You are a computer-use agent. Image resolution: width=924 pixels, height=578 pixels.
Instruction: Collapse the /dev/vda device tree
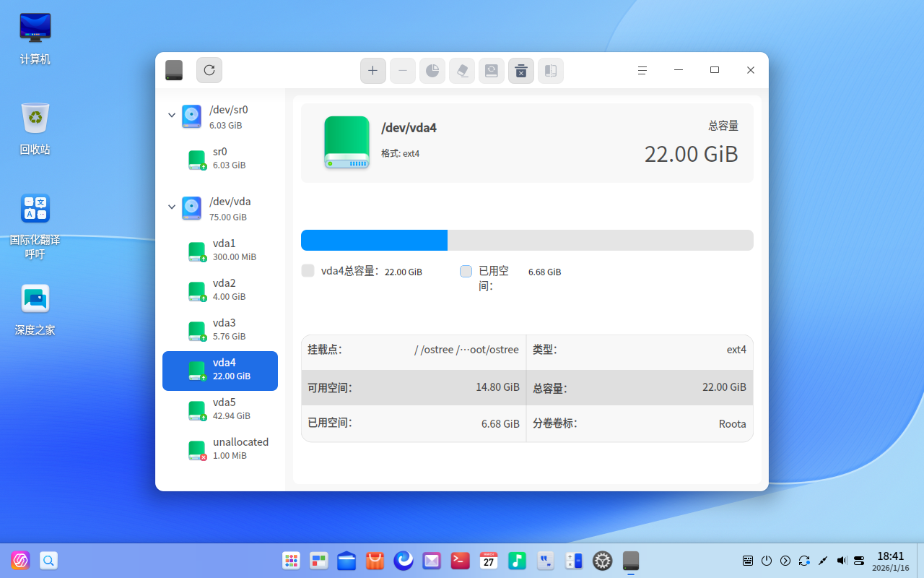pos(172,207)
